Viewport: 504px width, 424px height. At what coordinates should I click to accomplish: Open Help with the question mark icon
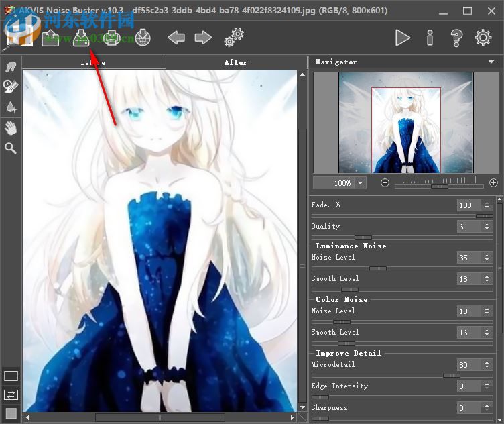[x=456, y=38]
